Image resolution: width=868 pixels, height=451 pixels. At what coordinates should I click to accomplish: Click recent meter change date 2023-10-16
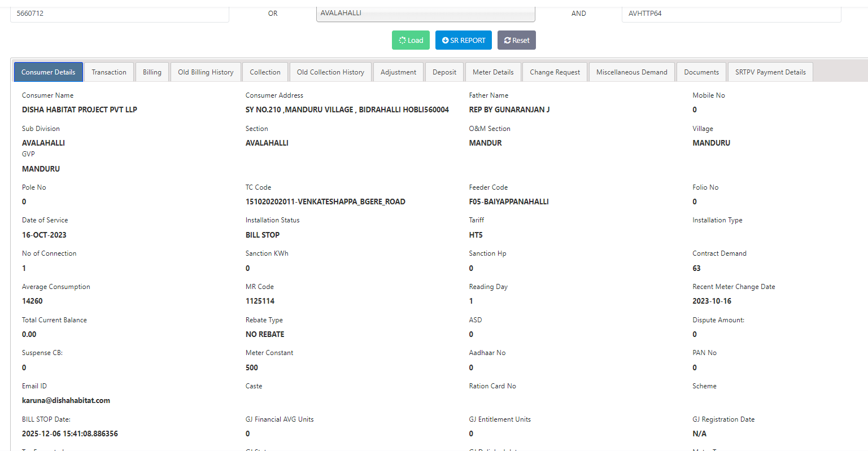click(712, 301)
